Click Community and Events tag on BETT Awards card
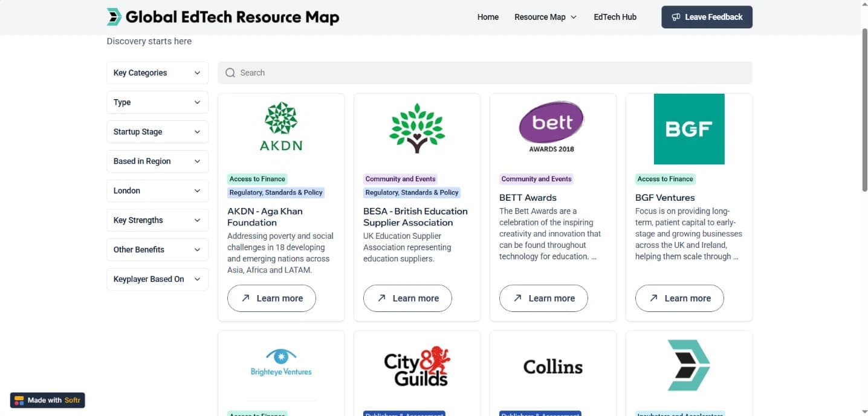The width and height of the screenshot is (868, 416). click(536, 179)
